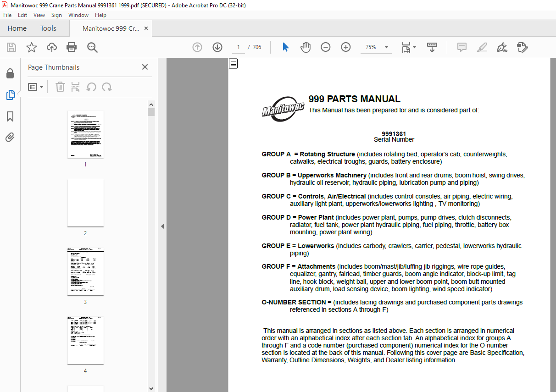This screenshot has width=556, height=392.
Task: Click GROUP F = Attachments text
Action: coord(299,266)
